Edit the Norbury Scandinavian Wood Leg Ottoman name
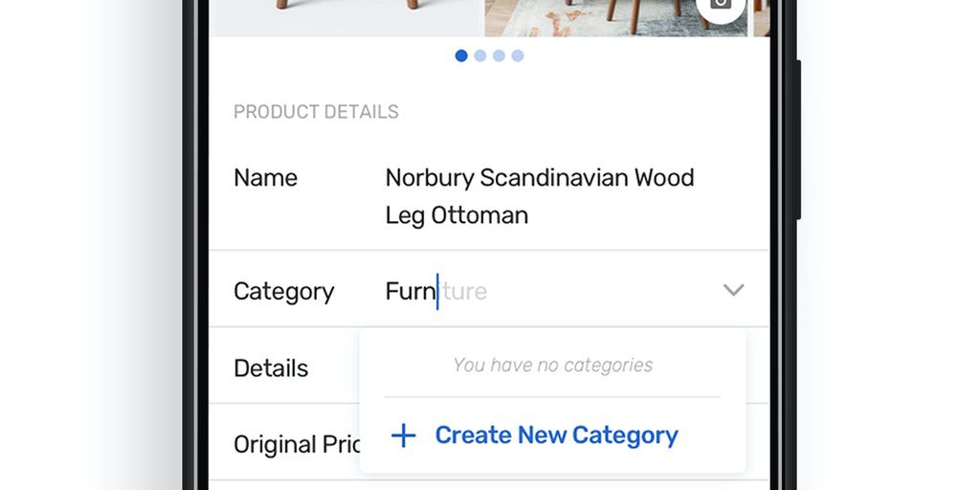This screenshot has width=980, height=490. (x=539, y=196)
